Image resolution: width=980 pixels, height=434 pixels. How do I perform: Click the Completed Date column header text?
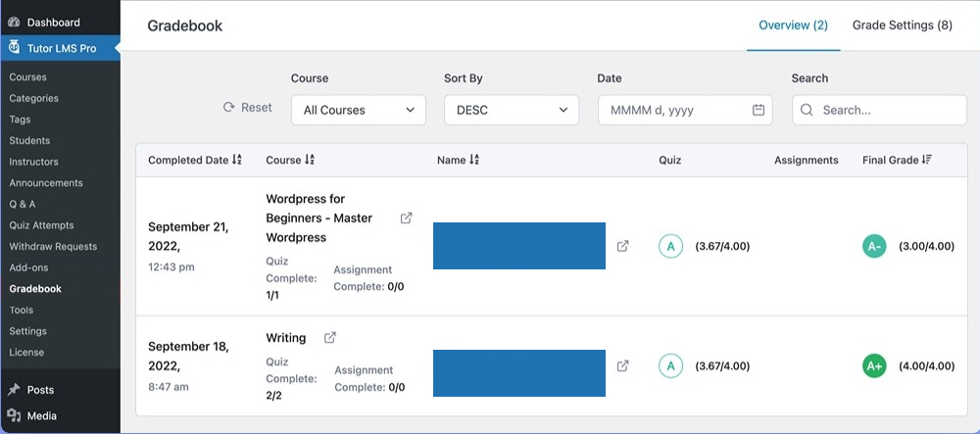coord(188,160)
